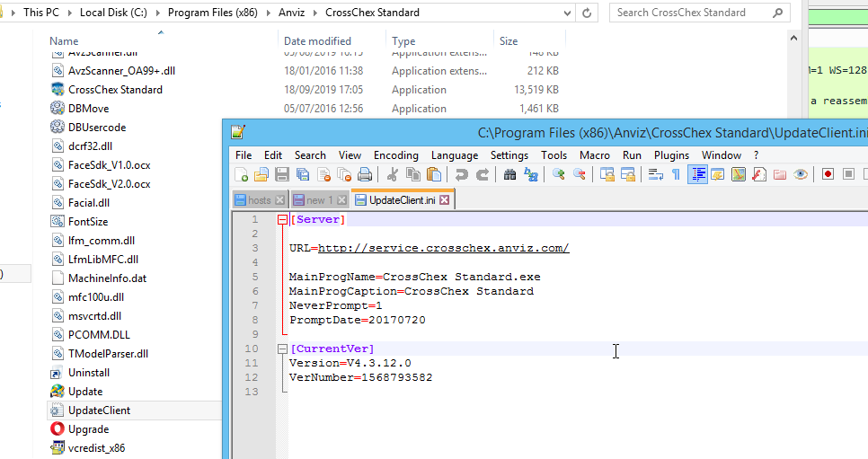Click the Open file toolbar icon

[x=261, y=175]
